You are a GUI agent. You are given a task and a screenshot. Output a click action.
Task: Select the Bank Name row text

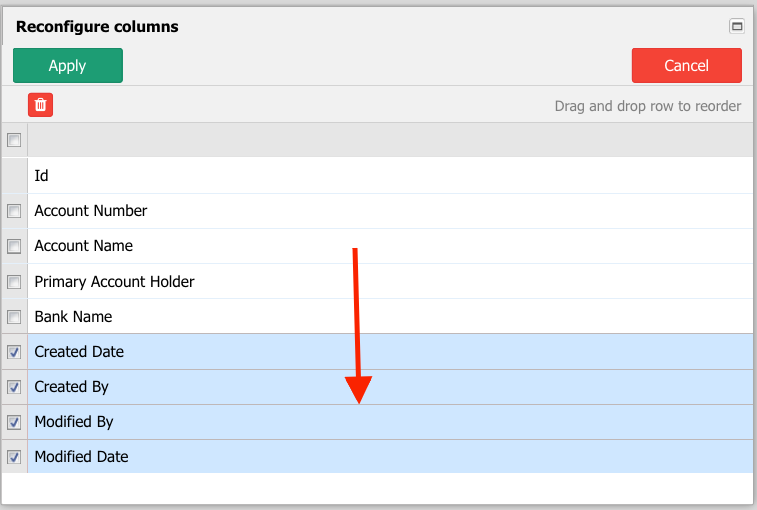(73, 316)
